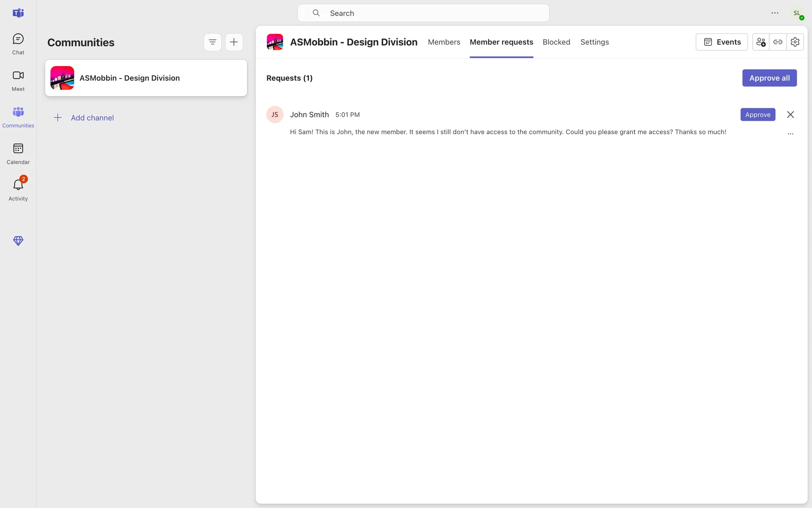
Task: Switch to the Settings tab
Action: pyautogui.click(x=594, y=42)
